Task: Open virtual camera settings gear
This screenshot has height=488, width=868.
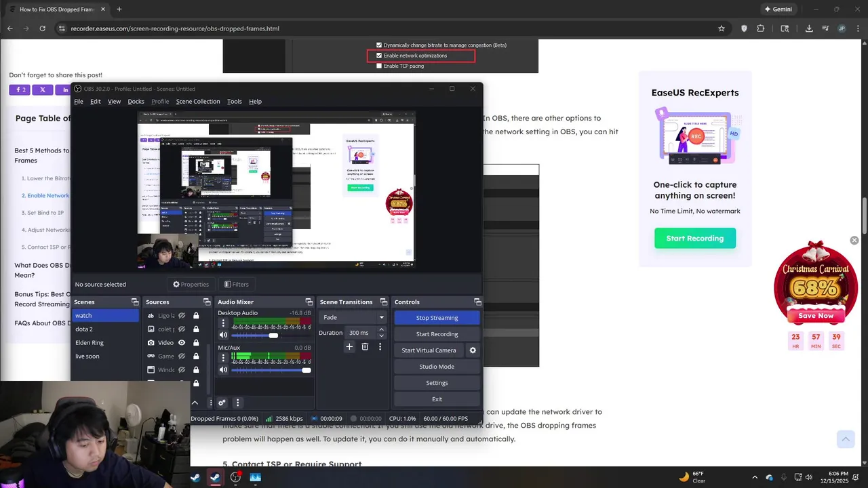Action: (473, 350)
